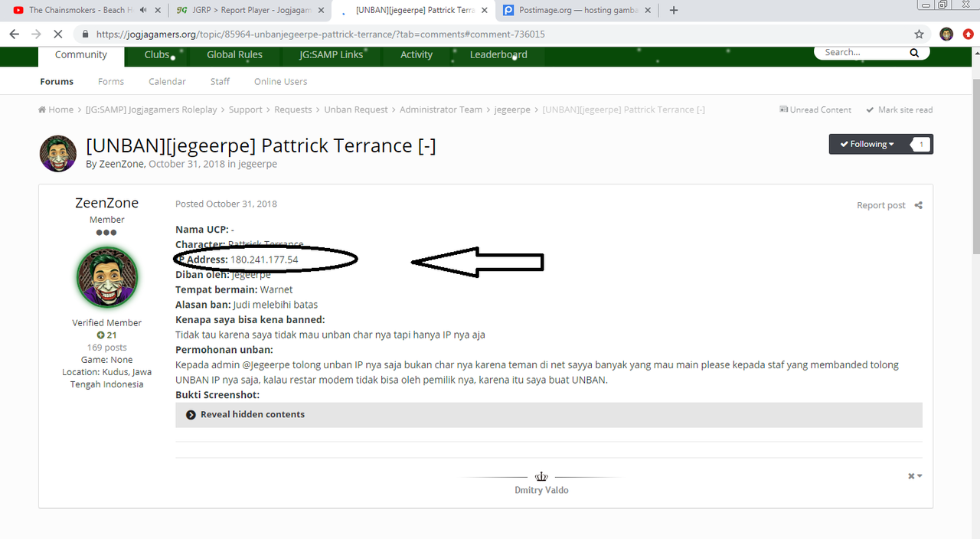Open the Staff sub-tab
This screenshot has width=980, height=539.
tap(220, 81)
